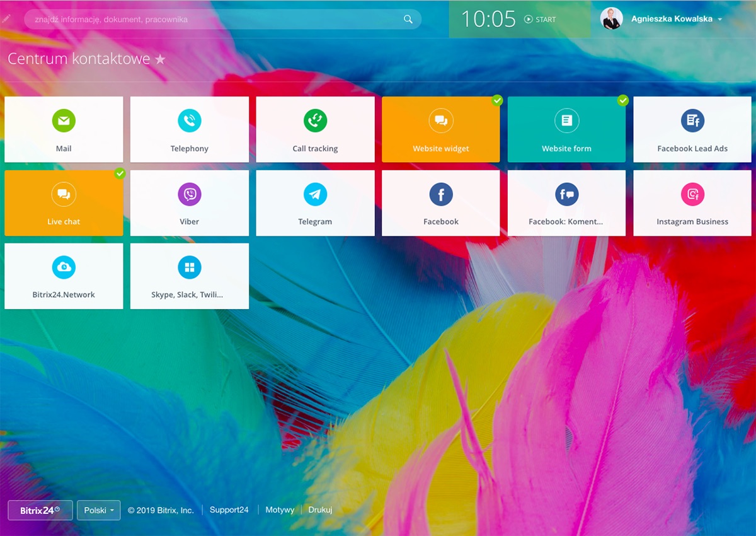Expand the Polski language dropdown
Screen dimensions: 756x536
98,510
